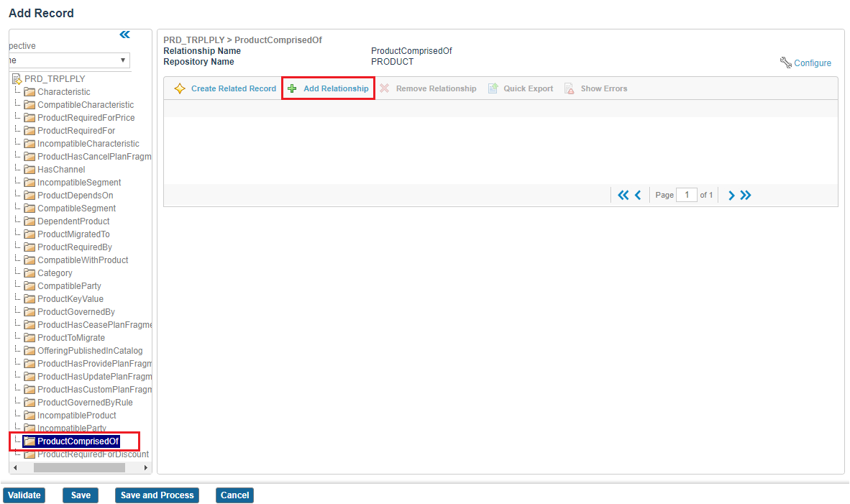Go to first page with double-left arrow

click(623, 195)
